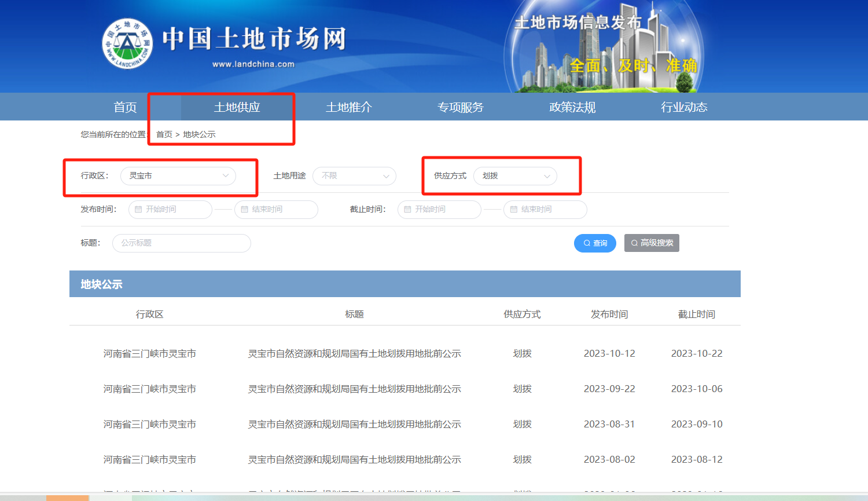Navigate to 政策法规 section

coord(572,107)
